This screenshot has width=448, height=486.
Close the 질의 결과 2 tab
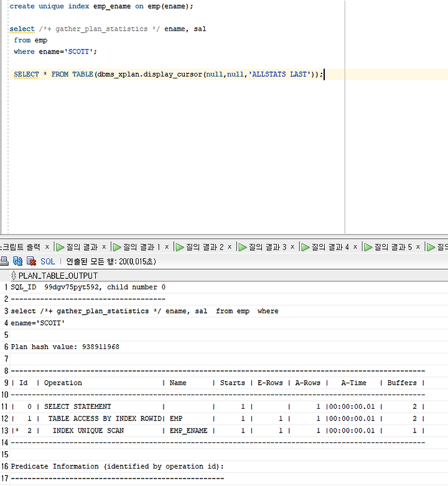click(230, 247)
